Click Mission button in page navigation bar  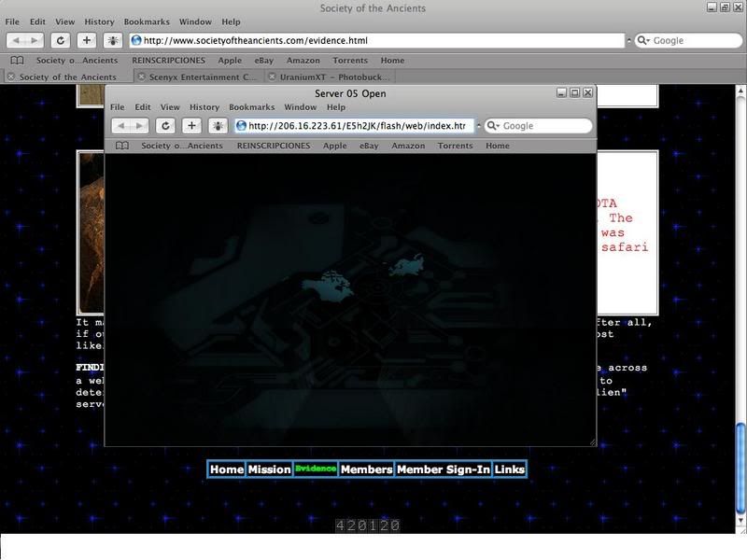pyautogui.click(x=269, y=469)
